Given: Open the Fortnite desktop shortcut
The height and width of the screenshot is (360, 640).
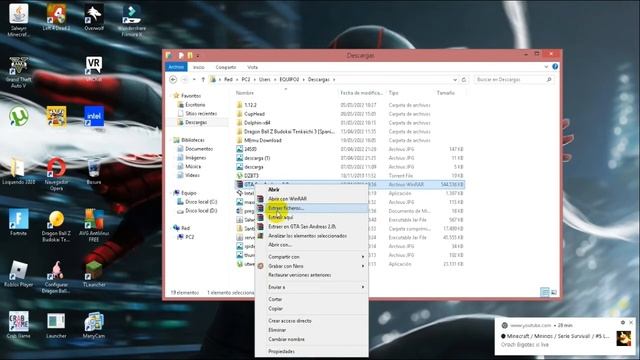Looking at the screenshot, I should [x=18, y=222].
